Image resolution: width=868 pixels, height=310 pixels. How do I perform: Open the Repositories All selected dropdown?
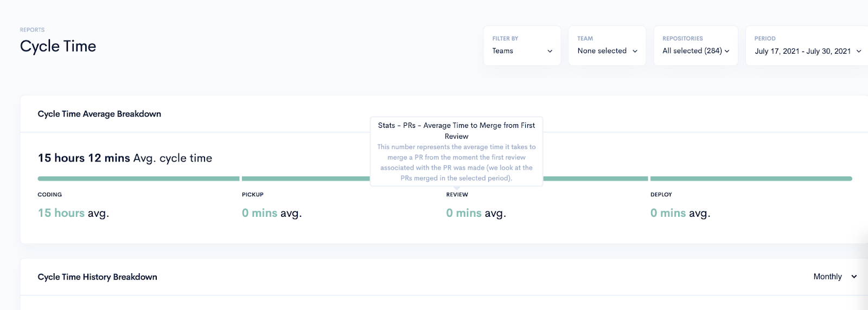click(695, 46)
